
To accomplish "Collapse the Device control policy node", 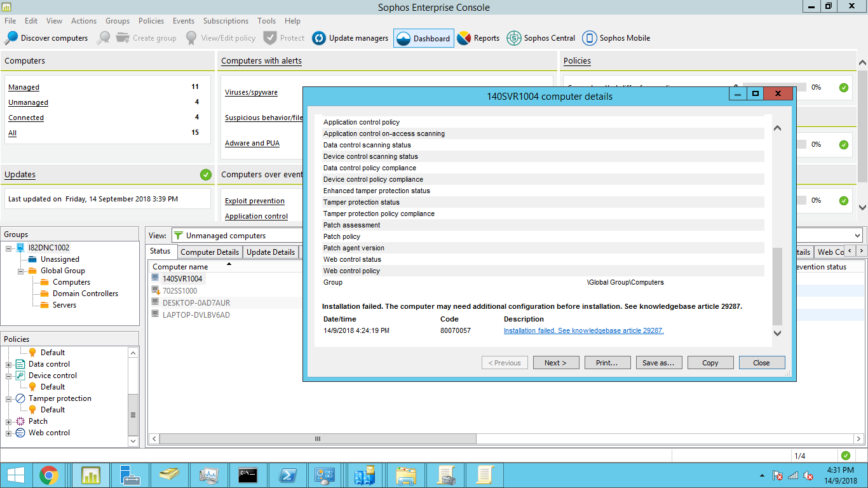I will pyautogui.click(x=9, y=376).
